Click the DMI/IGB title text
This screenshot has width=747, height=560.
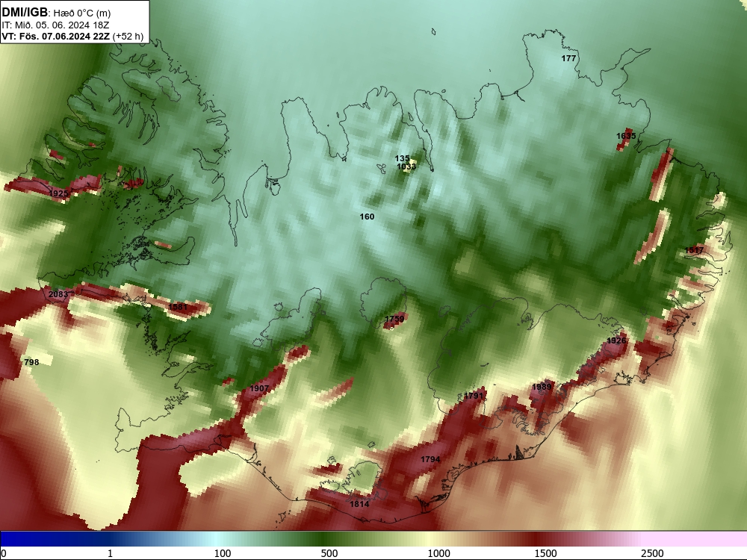(x=25, y=12)
